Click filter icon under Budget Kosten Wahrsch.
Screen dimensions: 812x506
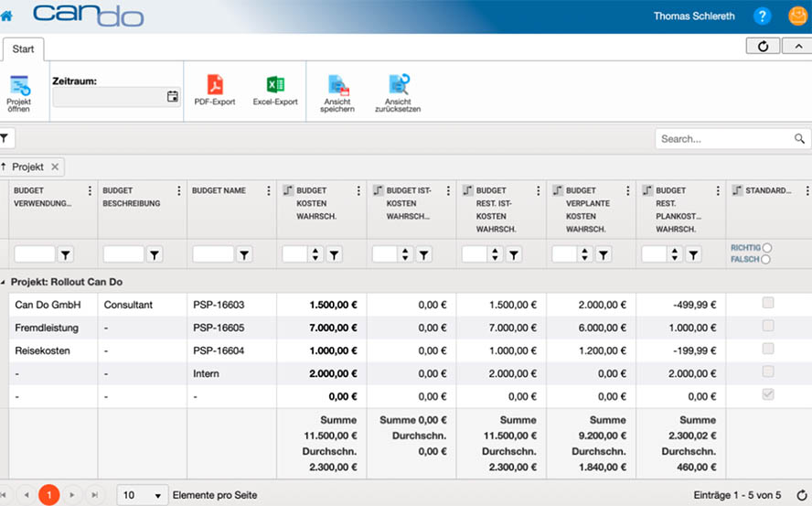point(334,254)
